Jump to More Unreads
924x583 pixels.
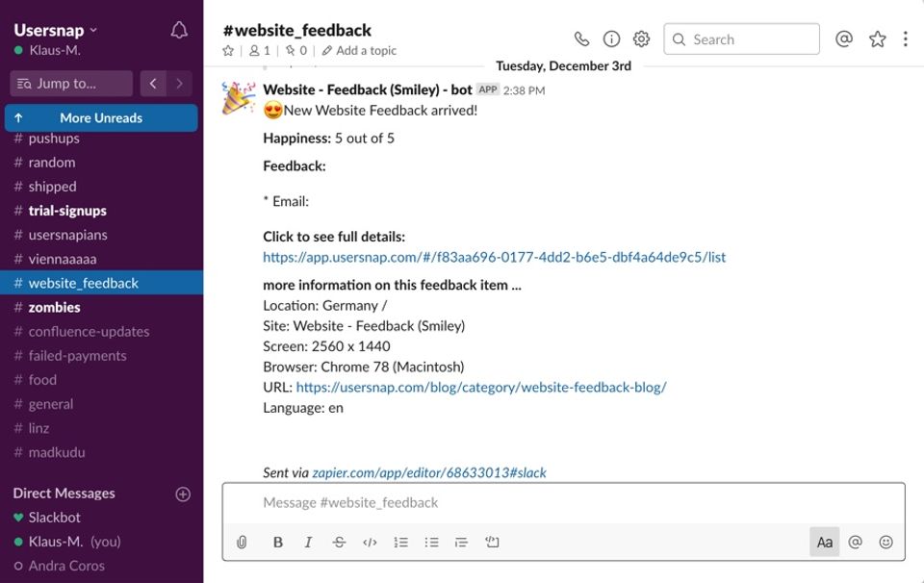101,117
